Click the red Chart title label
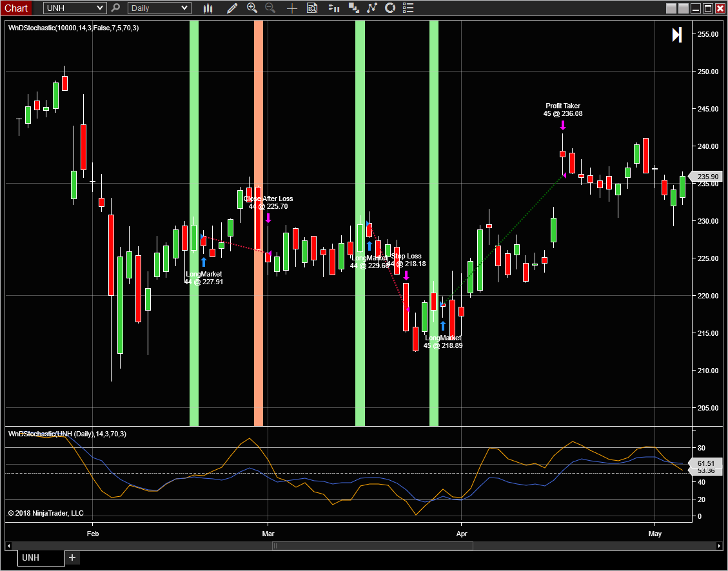Screen dimensions: 728x571 15,8
